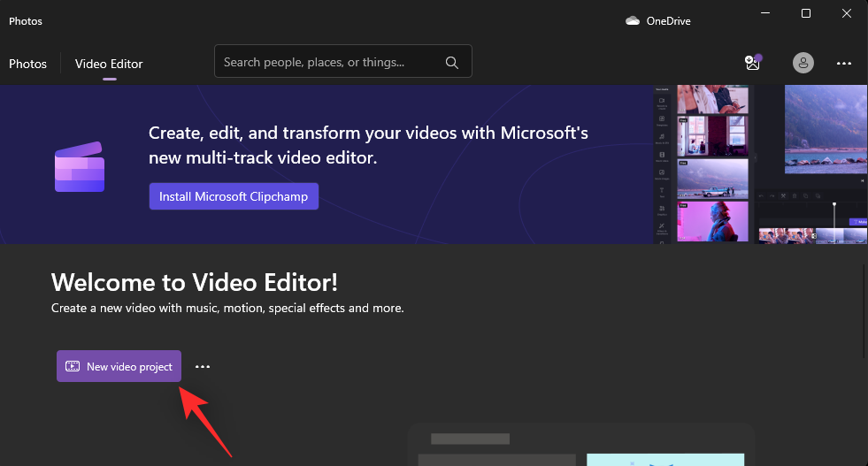Click the OneDrive cloud icon

pos(633,21)
